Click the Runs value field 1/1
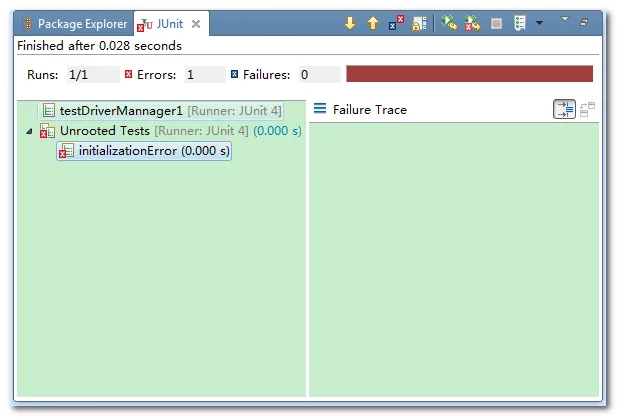This screenshot has width=617, height=417. pos(93,74)
